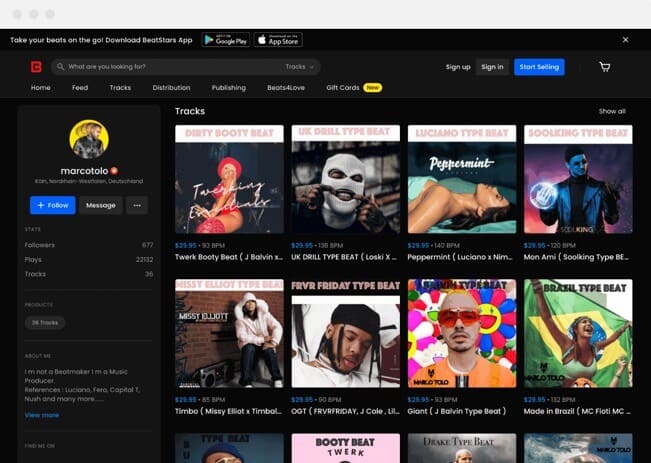Open the three-dots more options menu
Screen dimensions: 651x463
(x=138, y=205)
